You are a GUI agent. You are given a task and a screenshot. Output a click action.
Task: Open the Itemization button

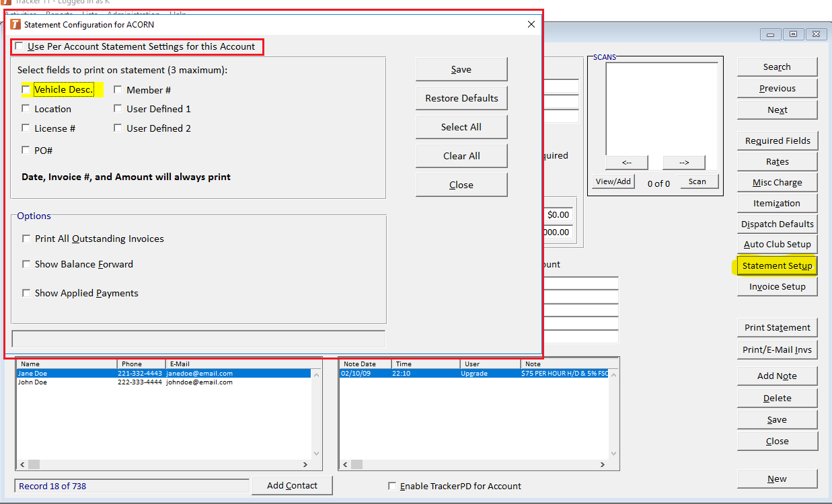point(777,203)
